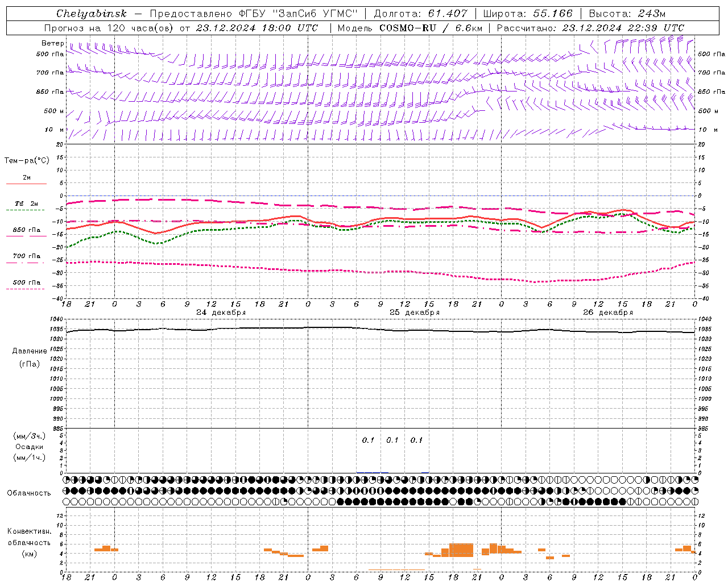Image resolution: width=728 pixels, height=582 pixels.
Task: Click the '850 гПа' temperature legend entry
Action: 27,230
